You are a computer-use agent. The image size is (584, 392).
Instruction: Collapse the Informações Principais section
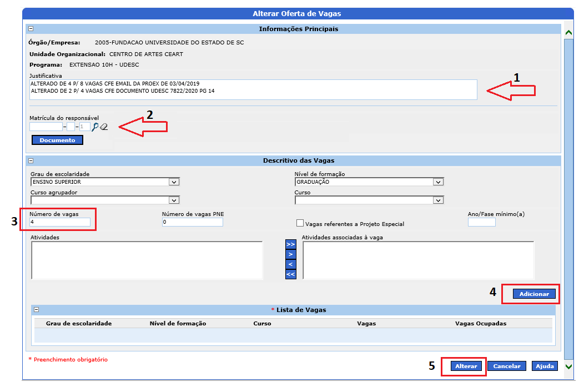click(31, 29)
